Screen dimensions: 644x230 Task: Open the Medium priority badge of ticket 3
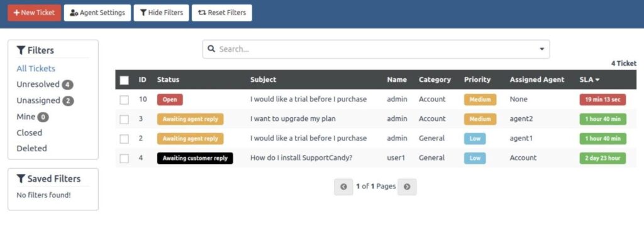(480, 119)
